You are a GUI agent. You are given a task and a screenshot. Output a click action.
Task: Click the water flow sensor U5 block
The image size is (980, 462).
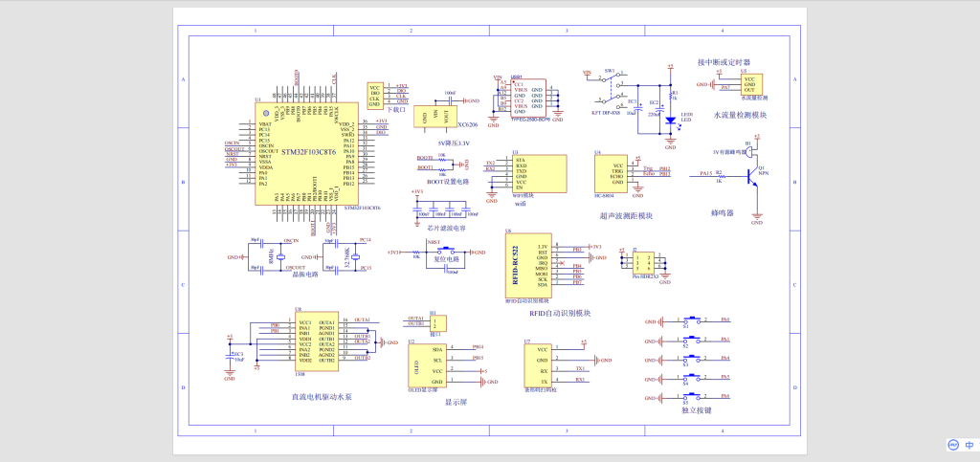[750, 84]
